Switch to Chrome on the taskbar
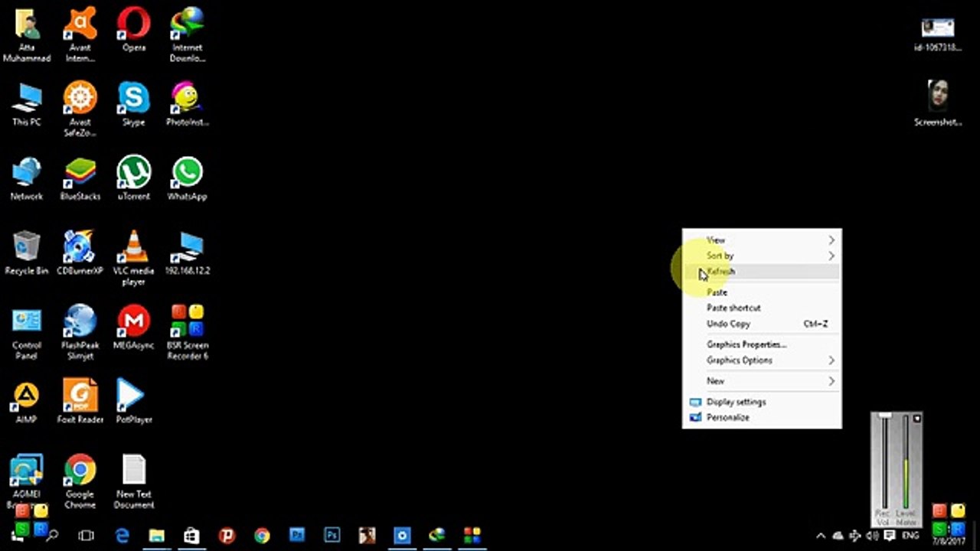This screenshot has width=980, height=551. coord(262,536)
